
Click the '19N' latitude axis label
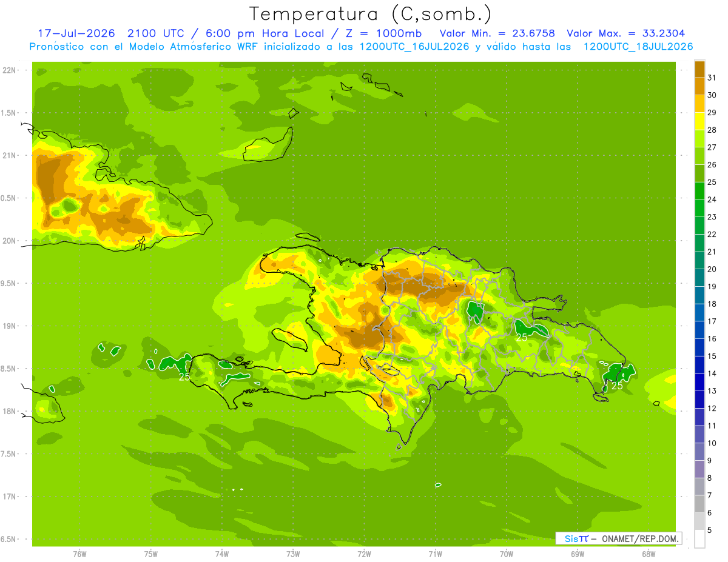[10, 326]
